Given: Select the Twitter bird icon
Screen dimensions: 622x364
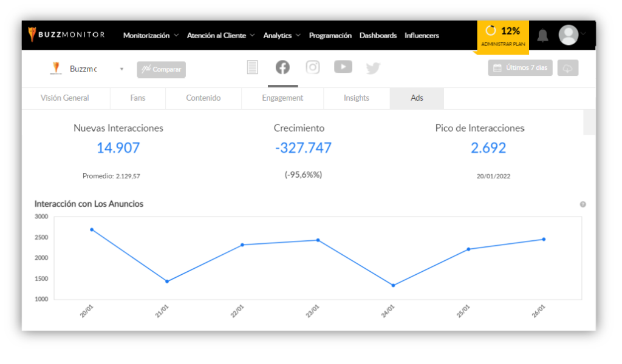Looking at the screenshot, I should 373,68.
